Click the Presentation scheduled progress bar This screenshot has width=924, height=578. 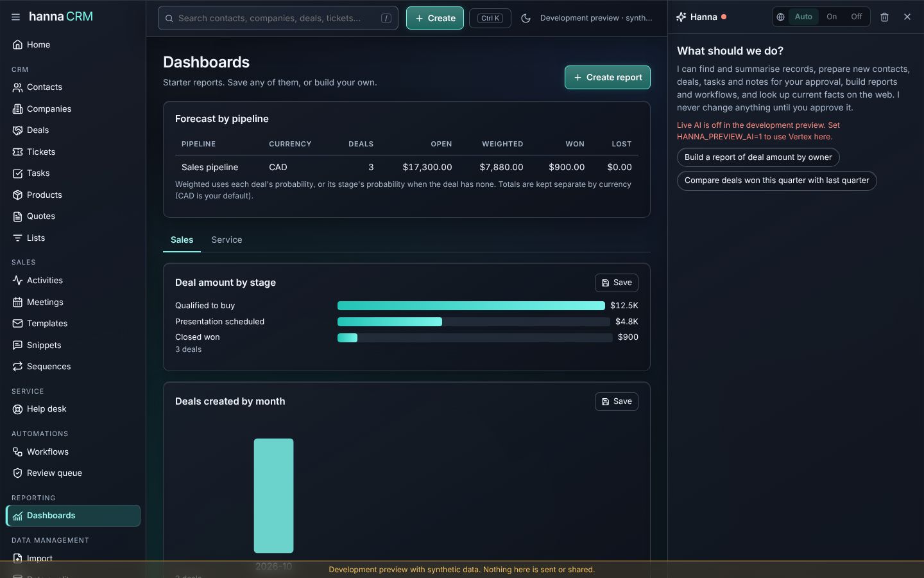(x=474, y=322)
